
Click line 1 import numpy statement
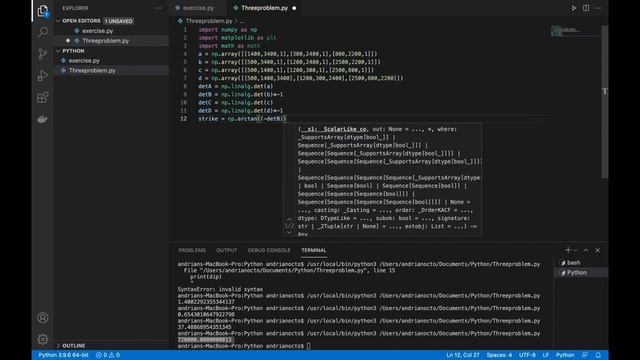[x=227, y=30]
